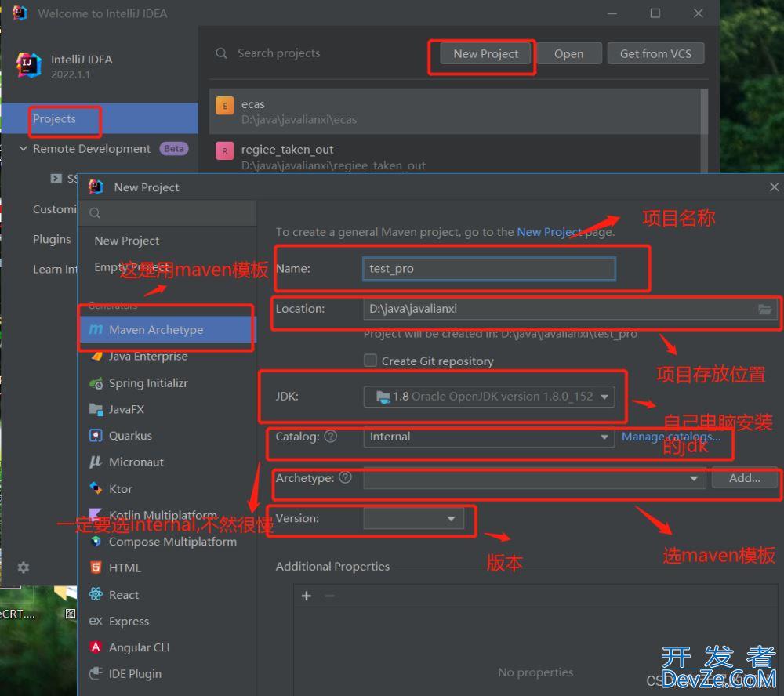The width and height of the screenshot is (784, 696).
Task: Click the Quarkus generator icon
Action: point(96,436)
